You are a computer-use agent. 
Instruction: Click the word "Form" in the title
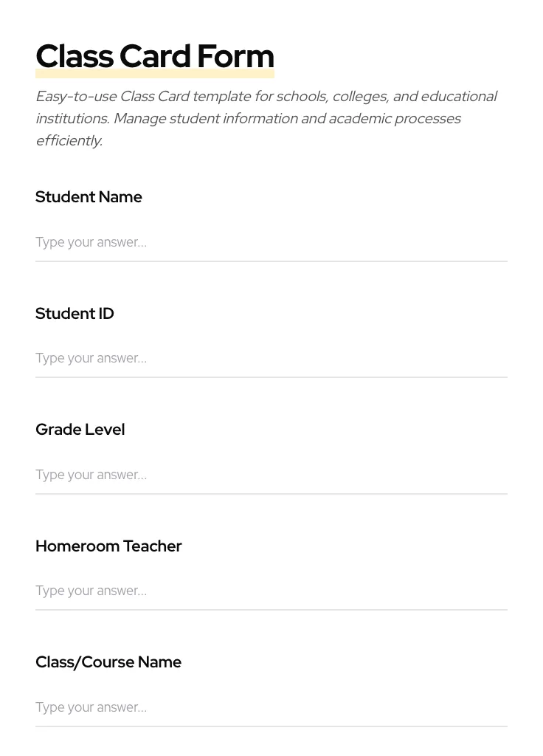tap(235, 56)
